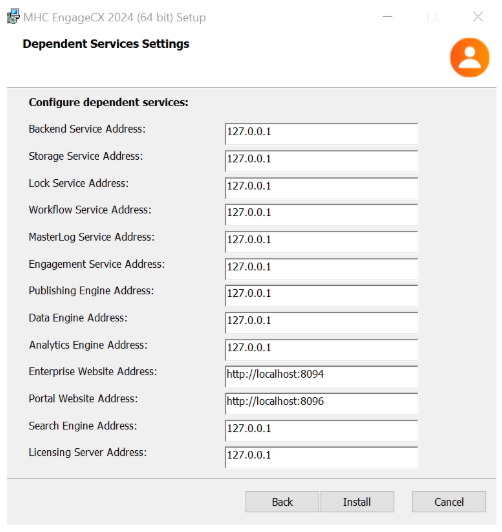Focus the Analytics Engine Address field
The image size is (502, 532).
point(321,350)
